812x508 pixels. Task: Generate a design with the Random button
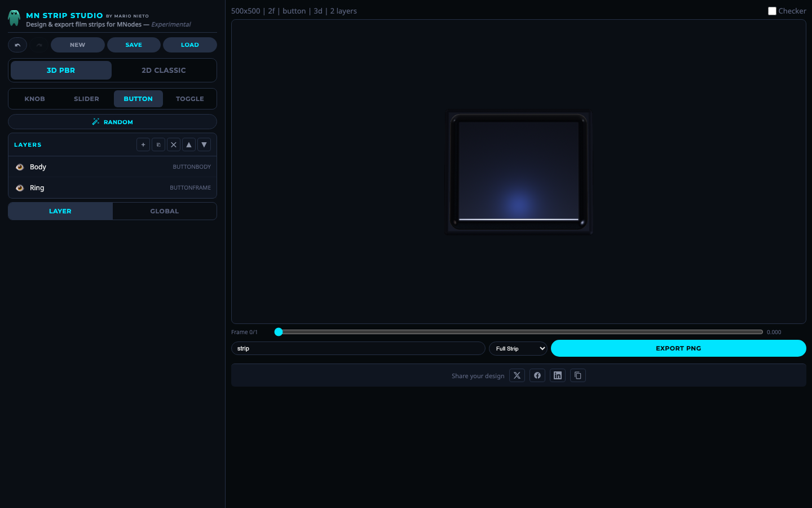tap(113, 122)
